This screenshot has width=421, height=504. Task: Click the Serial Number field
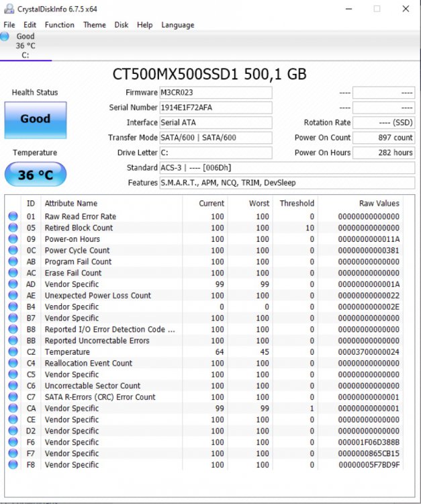point(216,108)
